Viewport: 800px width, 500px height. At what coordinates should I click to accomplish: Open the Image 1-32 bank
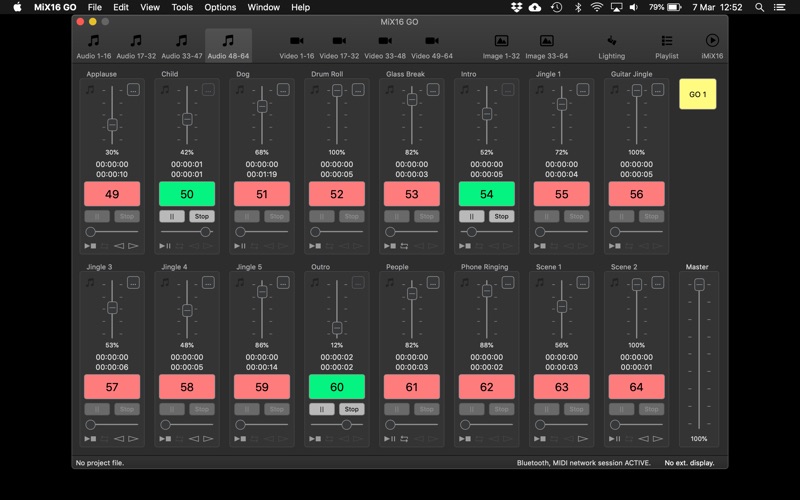(501, 46)
